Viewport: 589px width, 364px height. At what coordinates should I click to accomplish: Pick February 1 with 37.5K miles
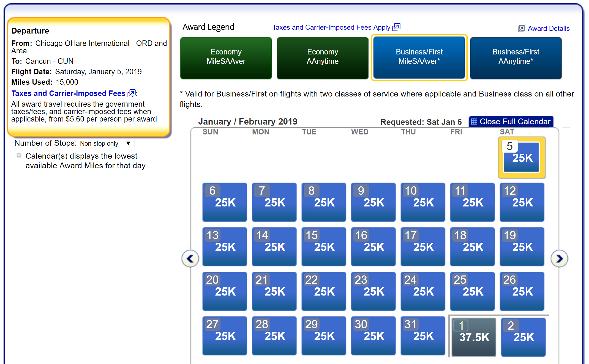coord(473,337)
